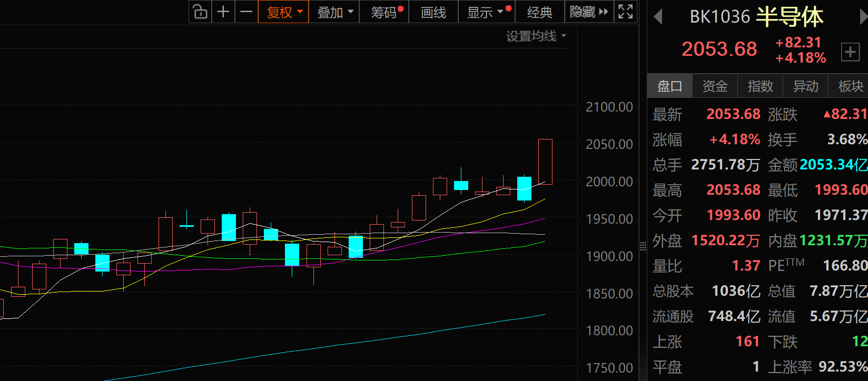Select the latest red candlestick
The width and height of the screenshot is (868, 381).
click(x=545, y=162)
